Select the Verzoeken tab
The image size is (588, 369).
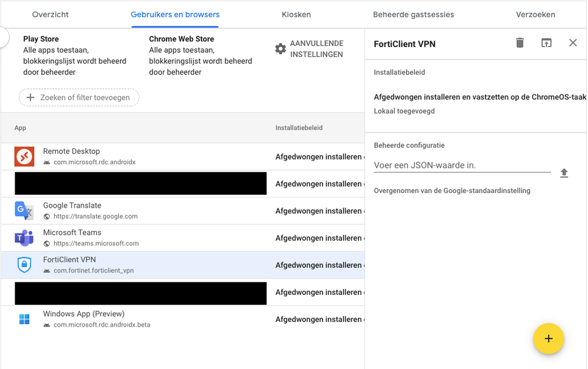point(535,14)
